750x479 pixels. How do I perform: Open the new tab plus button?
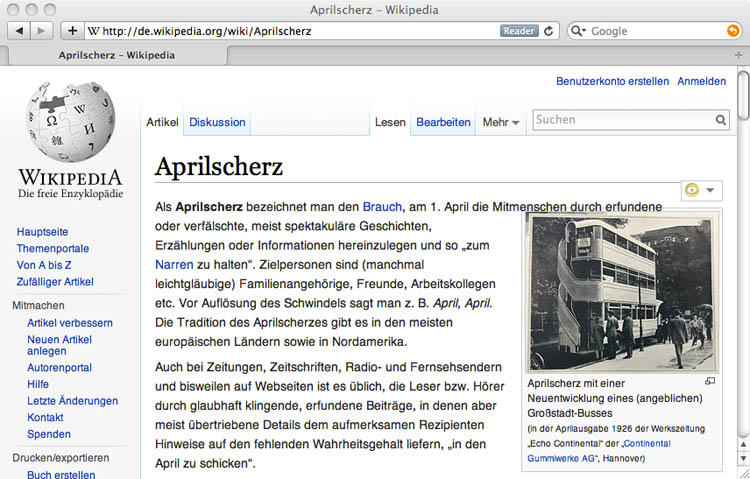(739, 55)
